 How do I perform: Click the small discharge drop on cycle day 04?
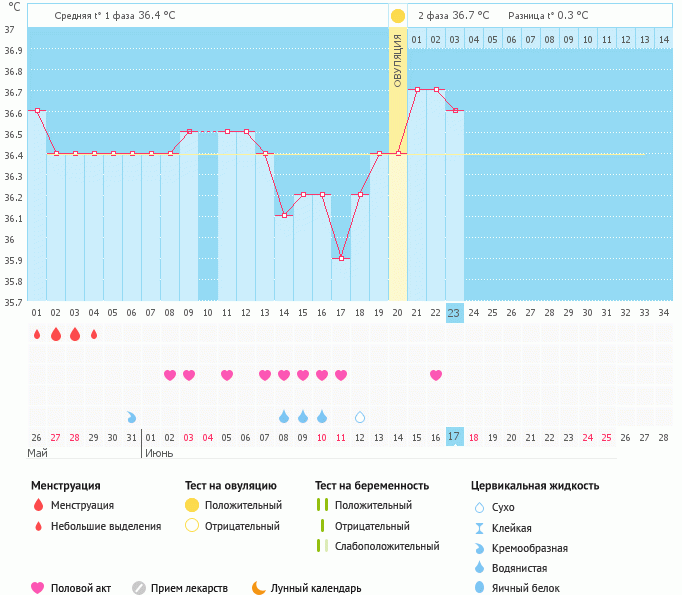[x=94, y=334]
